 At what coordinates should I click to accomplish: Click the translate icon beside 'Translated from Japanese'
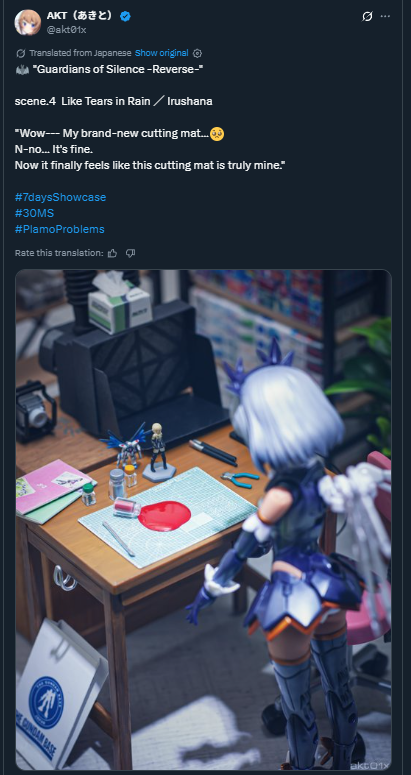(20, 53)
